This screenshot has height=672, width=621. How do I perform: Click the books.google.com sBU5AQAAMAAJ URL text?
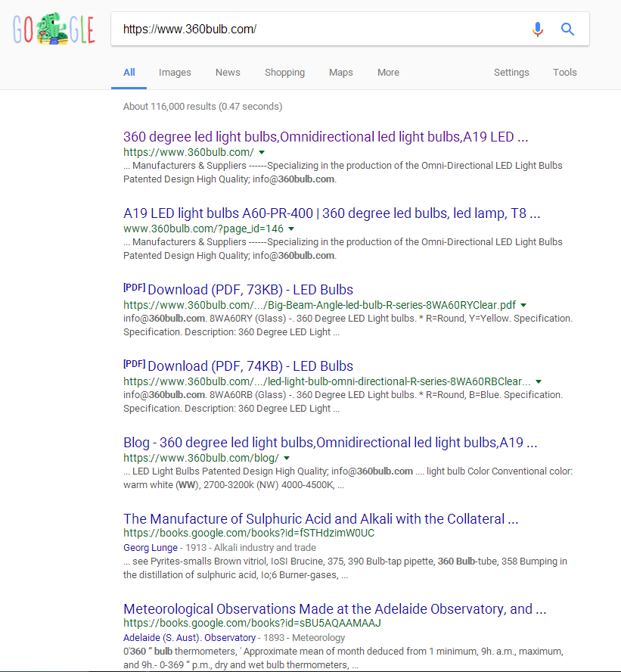tap(252, 623)
